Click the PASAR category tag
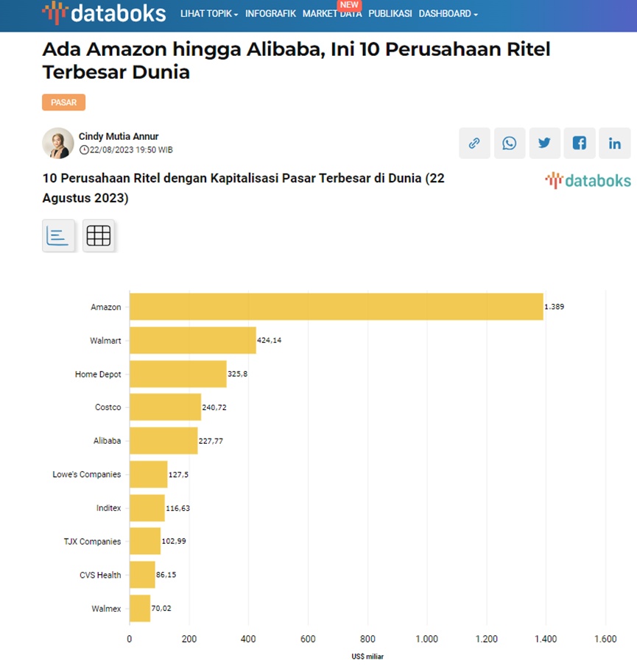 tap(64, 102)
